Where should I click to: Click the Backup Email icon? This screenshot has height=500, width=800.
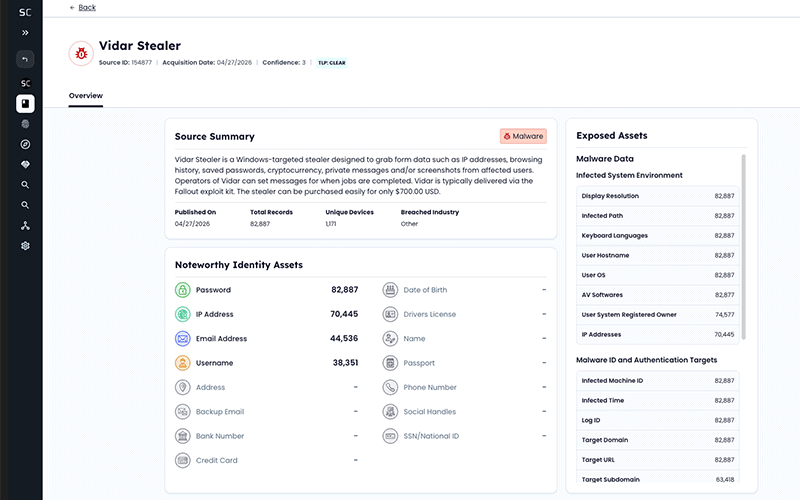pyautogui.click(x=183, y=411)
